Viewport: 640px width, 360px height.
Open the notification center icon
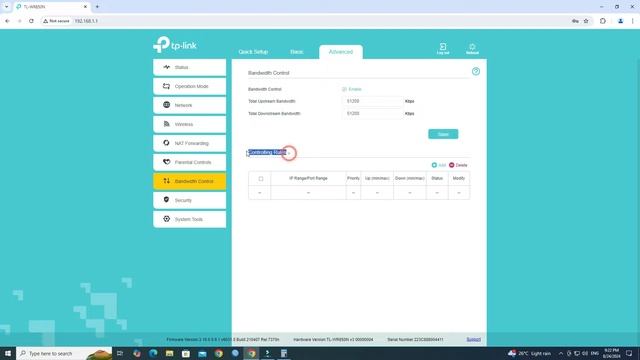click(x=629, y=353)
